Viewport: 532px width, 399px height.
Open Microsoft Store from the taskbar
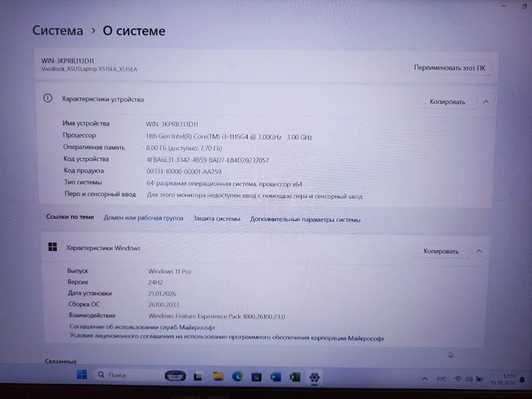[256, 376]
